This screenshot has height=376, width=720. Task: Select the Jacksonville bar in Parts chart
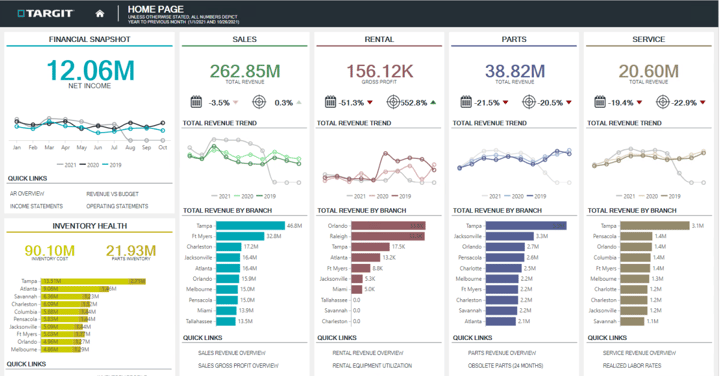[510, 236]
